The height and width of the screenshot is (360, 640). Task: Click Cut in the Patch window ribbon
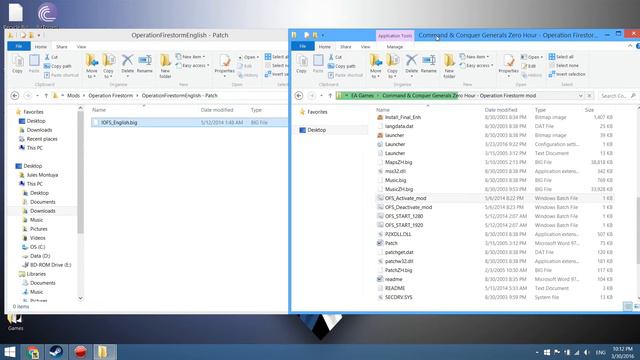pos(51,57)
